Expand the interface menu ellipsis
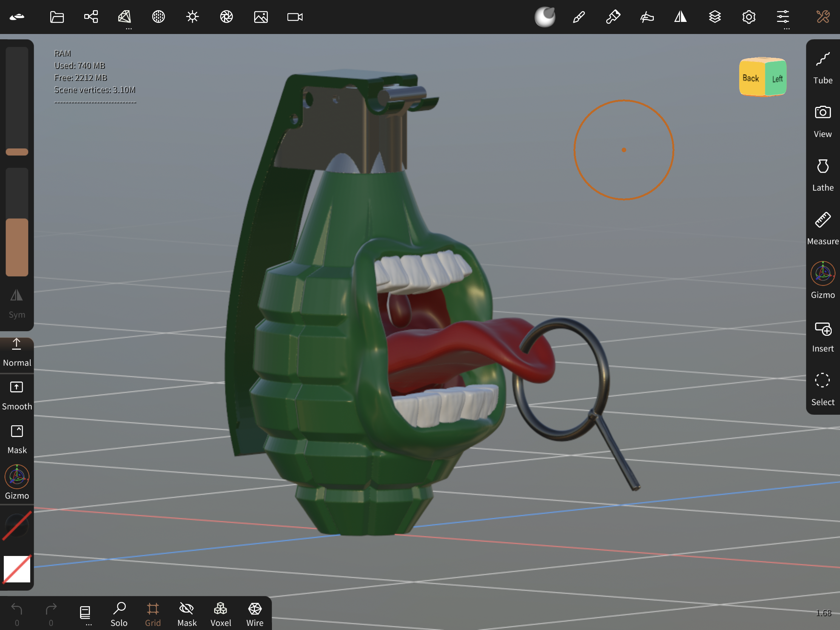 coord(787,28)
